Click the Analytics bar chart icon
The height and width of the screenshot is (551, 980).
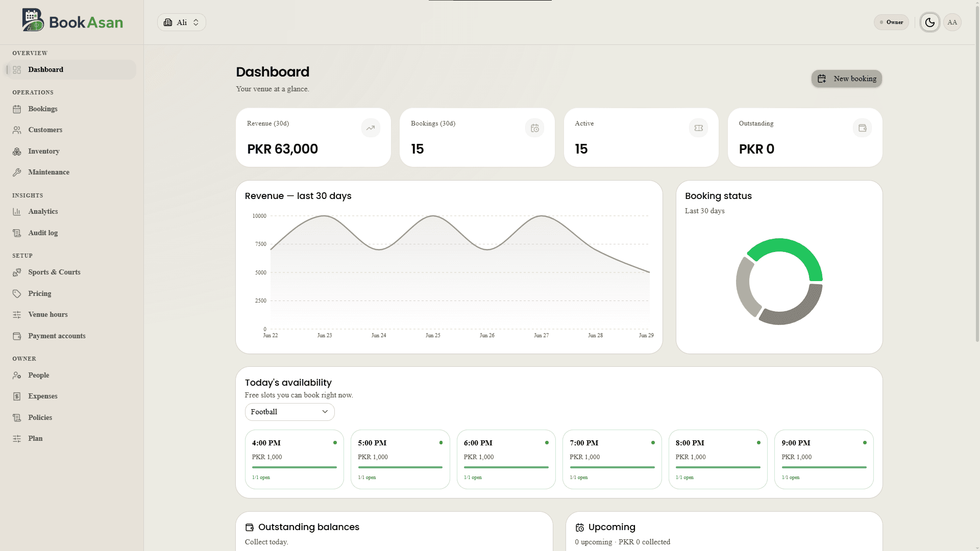[17, 212]
